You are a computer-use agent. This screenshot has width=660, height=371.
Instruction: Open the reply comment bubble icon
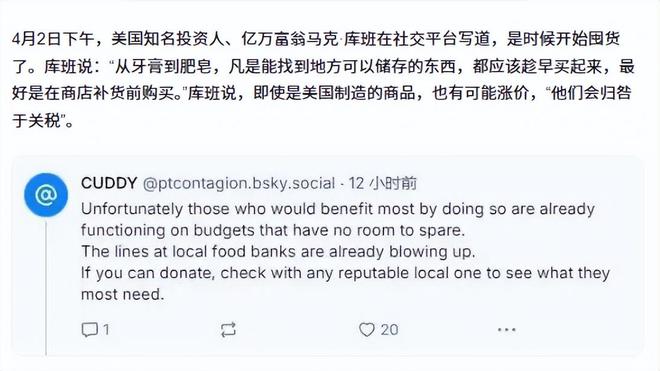[x=89, y=330]
